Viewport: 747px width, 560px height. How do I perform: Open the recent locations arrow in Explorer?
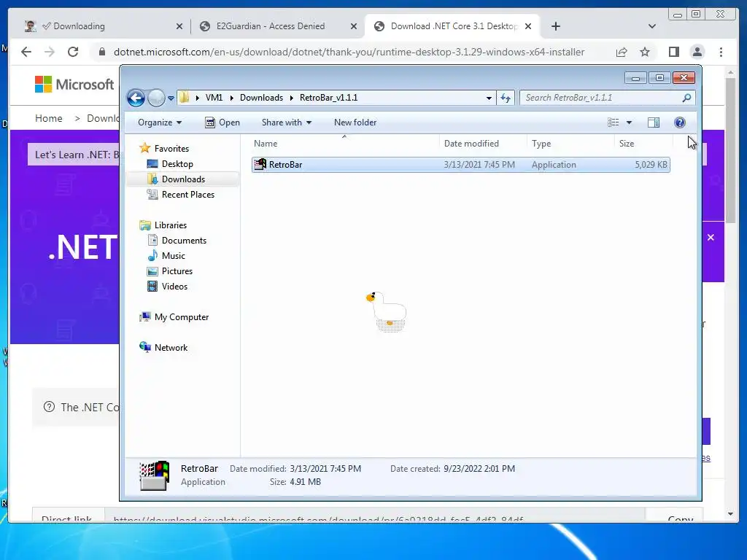tap(171, 98)
